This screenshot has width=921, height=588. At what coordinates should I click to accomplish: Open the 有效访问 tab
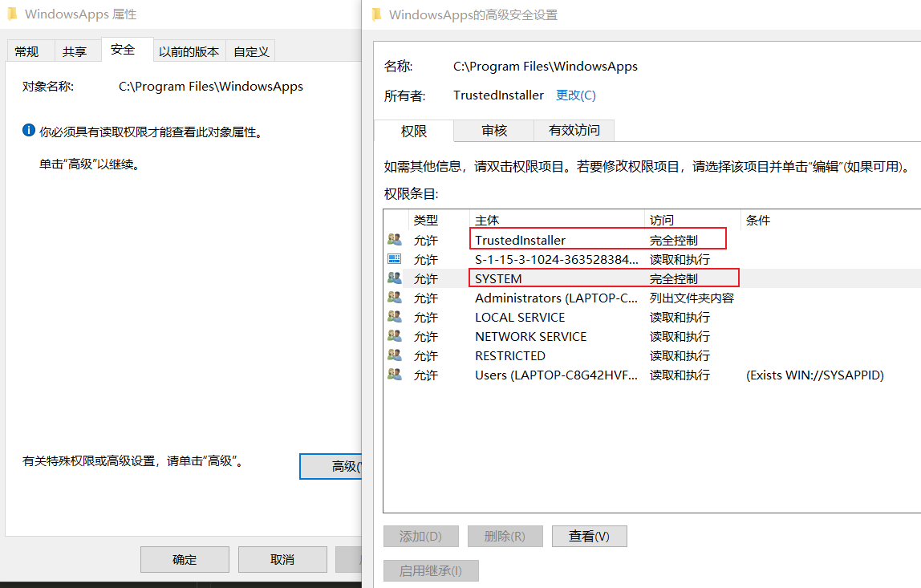point(574,131)
